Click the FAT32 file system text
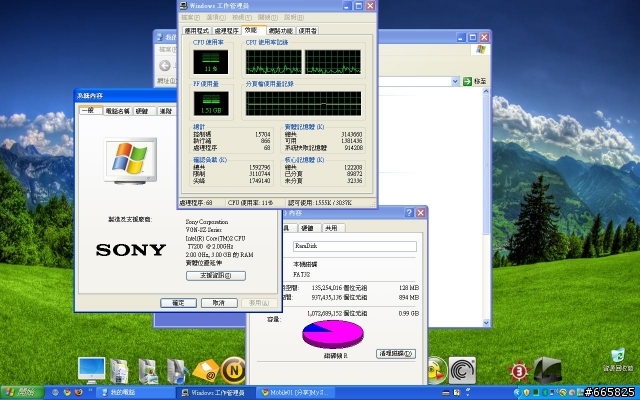This screenshot has width=640, height=400. coord(302,274)
